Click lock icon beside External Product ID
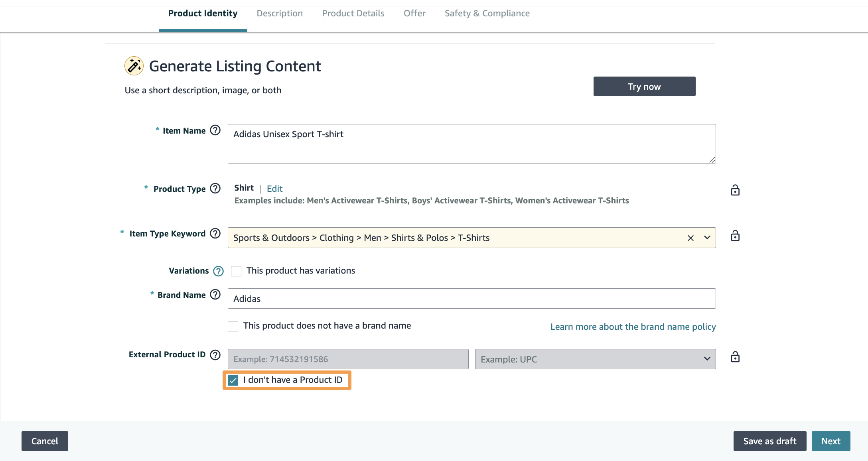This screenshot has height=461, width=868. [x=735, y=357]
